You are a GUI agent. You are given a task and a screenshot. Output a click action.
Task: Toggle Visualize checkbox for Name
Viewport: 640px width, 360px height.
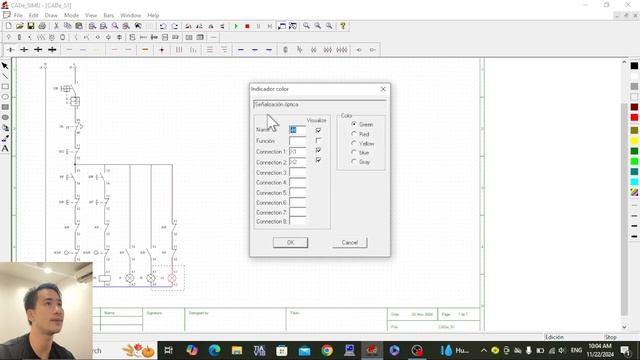(x=318, y=130)
